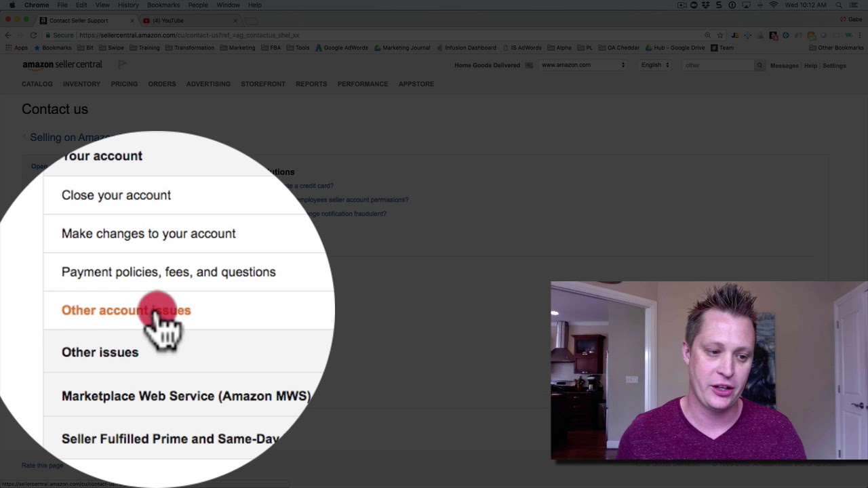Close the Contact Seller Support tab
This screenshot has width=868, height=488.
[x=131, y=20]
